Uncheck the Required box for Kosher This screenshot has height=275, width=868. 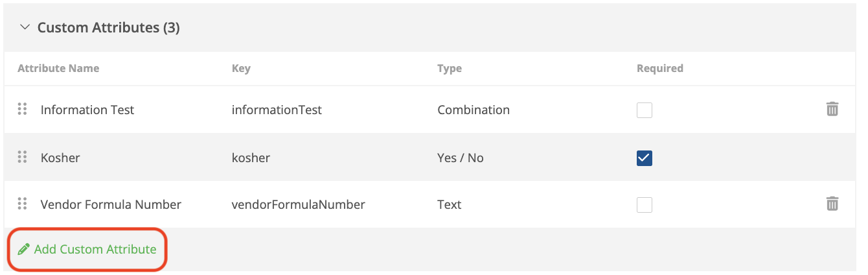644,158
